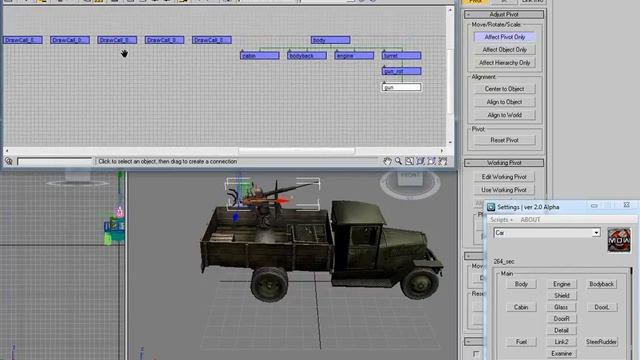Image resolution: width=640 pixels, height=360 pixels.
Task: Click the MOW logo in Settings window
Action: coord(619,240)
